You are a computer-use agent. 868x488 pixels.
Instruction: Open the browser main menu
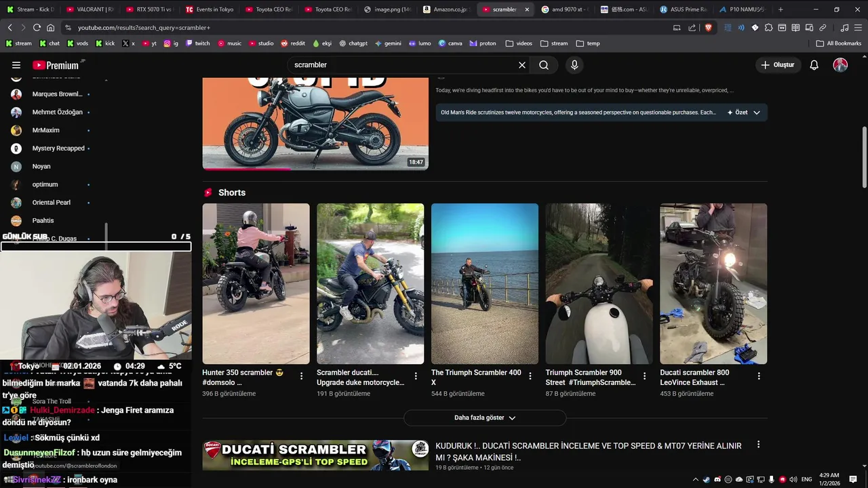point(858,28)
